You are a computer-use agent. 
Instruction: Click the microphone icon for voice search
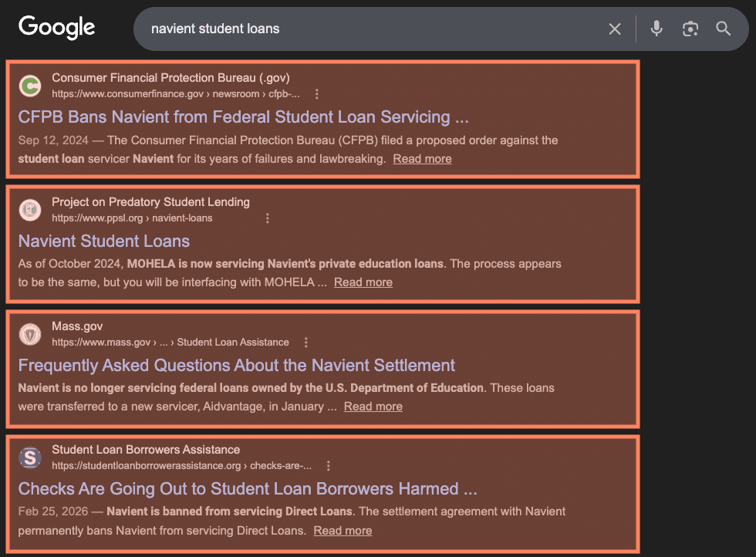pos(656,29)
